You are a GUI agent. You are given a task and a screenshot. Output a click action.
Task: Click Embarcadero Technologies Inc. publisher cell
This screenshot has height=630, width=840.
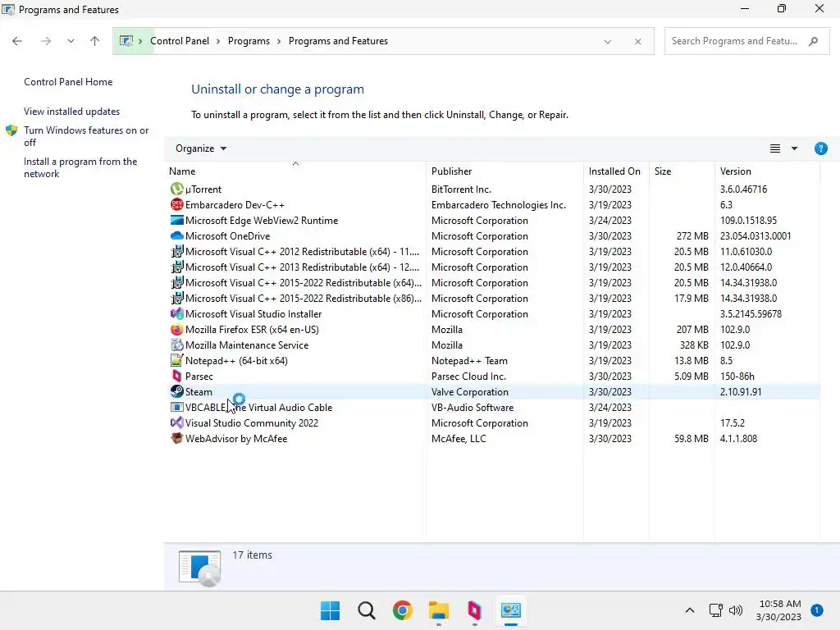tap(498, 204)
